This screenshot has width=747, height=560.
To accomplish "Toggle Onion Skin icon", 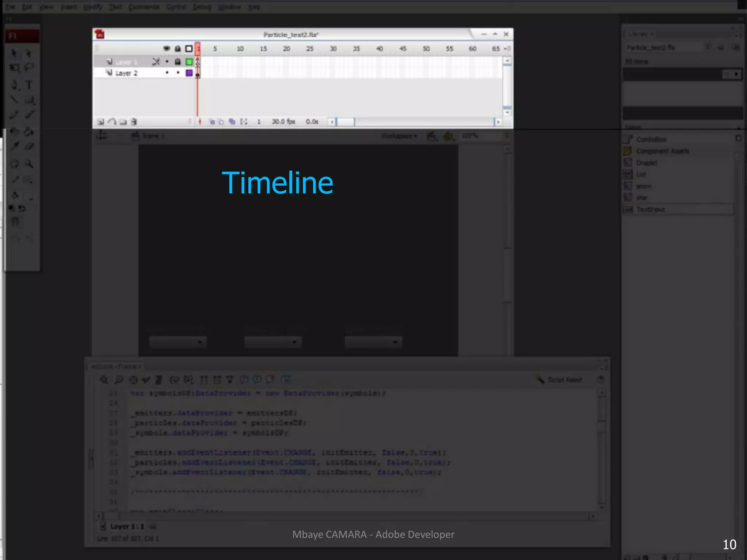I will [212, 122].
